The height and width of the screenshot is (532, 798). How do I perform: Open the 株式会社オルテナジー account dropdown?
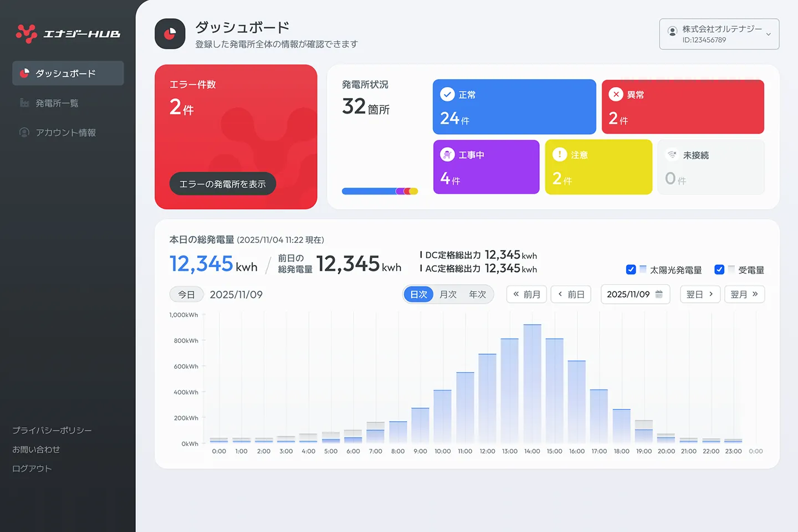click(x=719, y=34)
